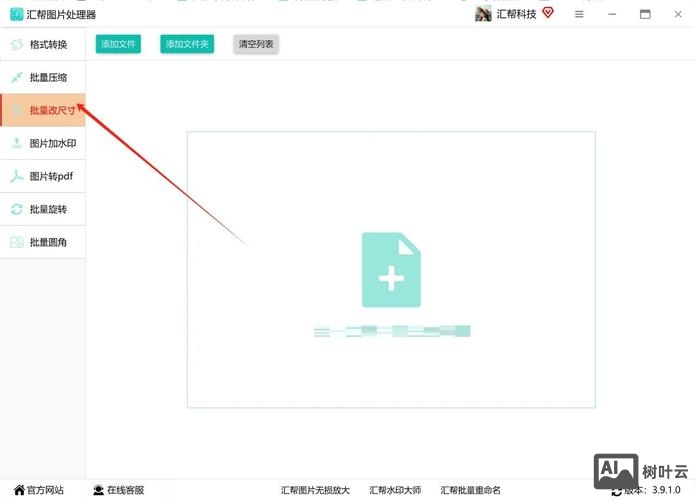Open the 批量圆角 tab

point(43,242)
